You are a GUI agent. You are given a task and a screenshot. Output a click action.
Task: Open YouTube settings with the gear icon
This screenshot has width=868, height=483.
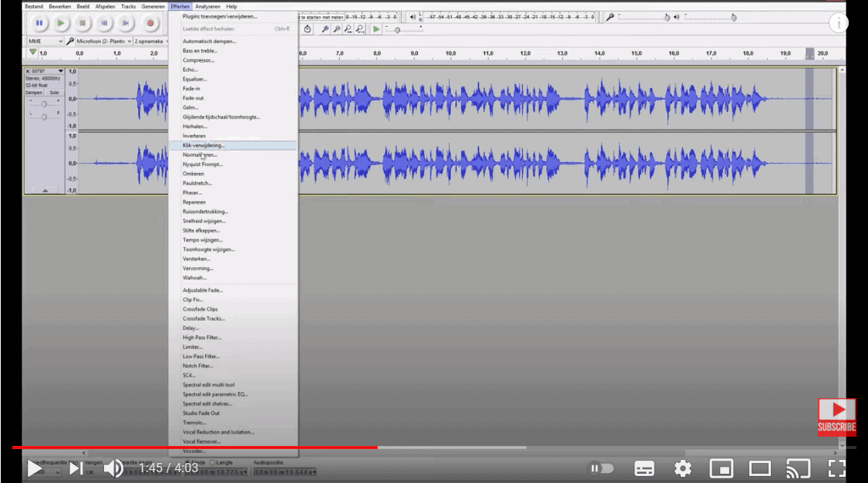click(682, 468)
